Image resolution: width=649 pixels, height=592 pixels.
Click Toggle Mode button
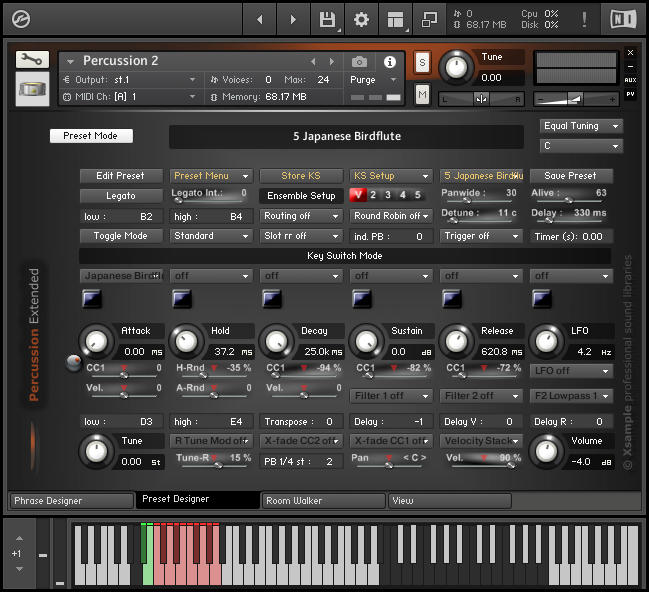pos(121,236)
